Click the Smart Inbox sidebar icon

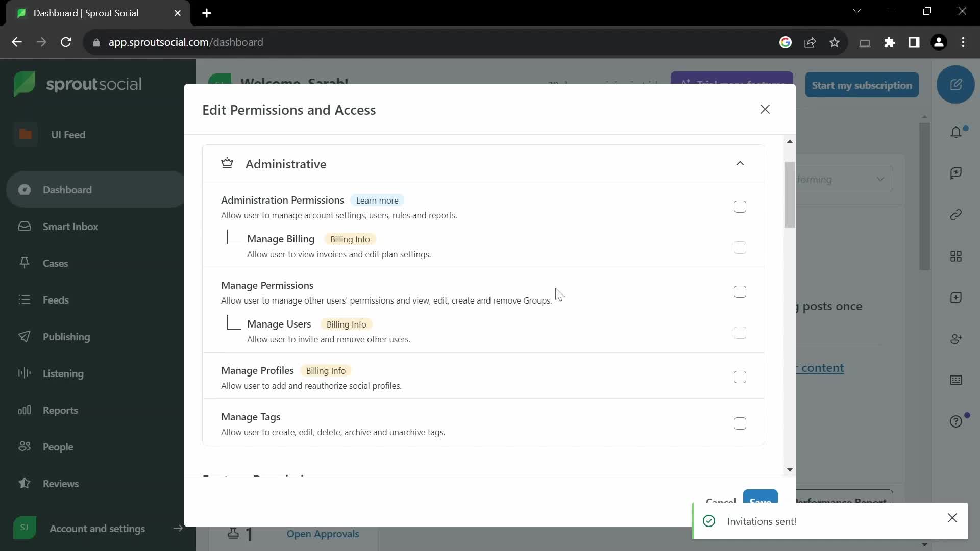tap(24, 226)
